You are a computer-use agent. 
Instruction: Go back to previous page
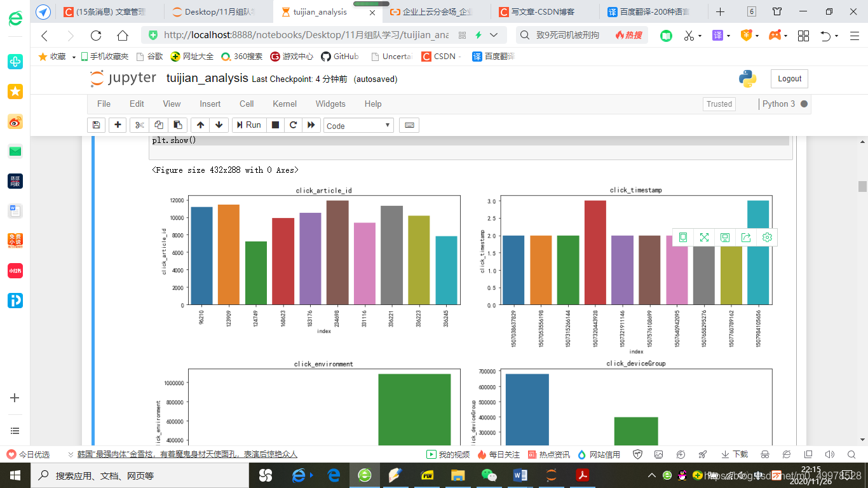click(44, 36)
